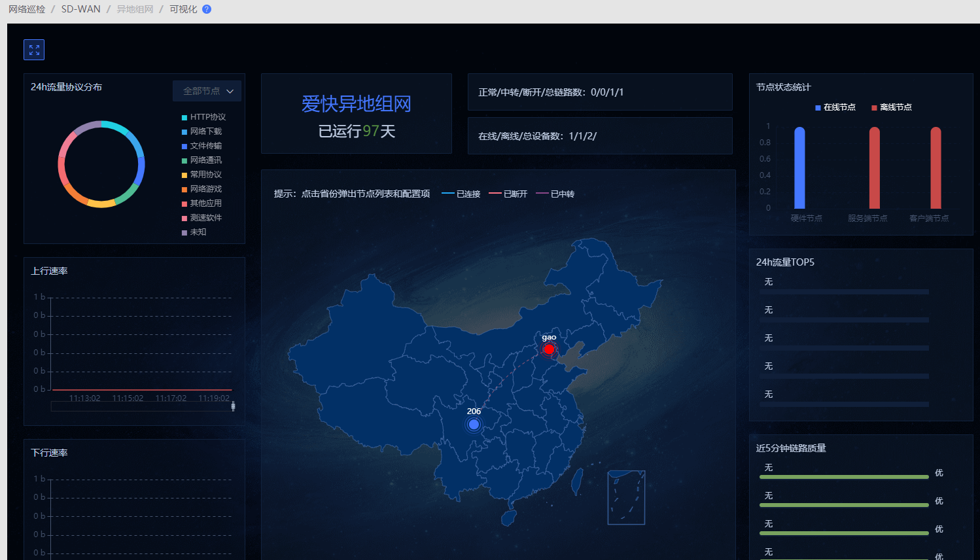Toggle 常用协议 legend item

201,175
